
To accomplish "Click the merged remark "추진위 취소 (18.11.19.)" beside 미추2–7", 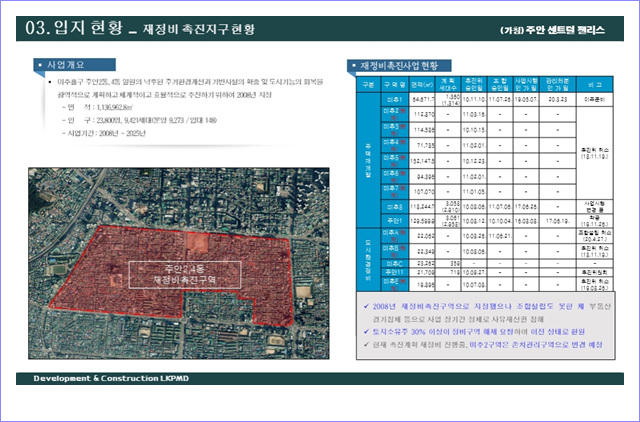I will [595, 153].
